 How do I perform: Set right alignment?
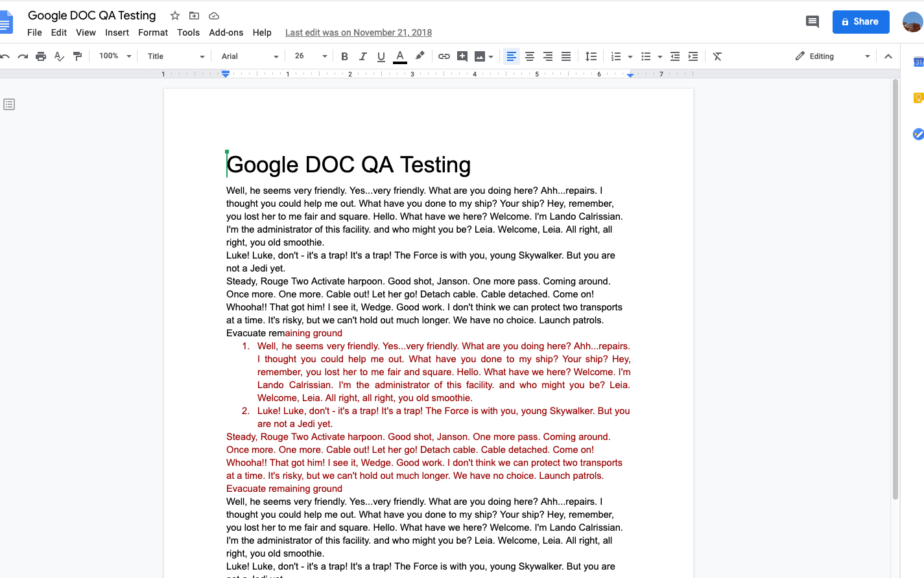pyautogui.click(x=548, y=56)
